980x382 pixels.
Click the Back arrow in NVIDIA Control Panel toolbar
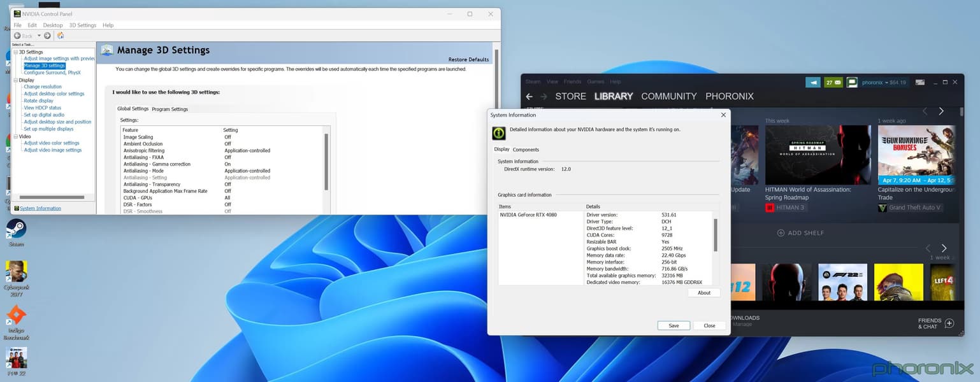[17, 36]
